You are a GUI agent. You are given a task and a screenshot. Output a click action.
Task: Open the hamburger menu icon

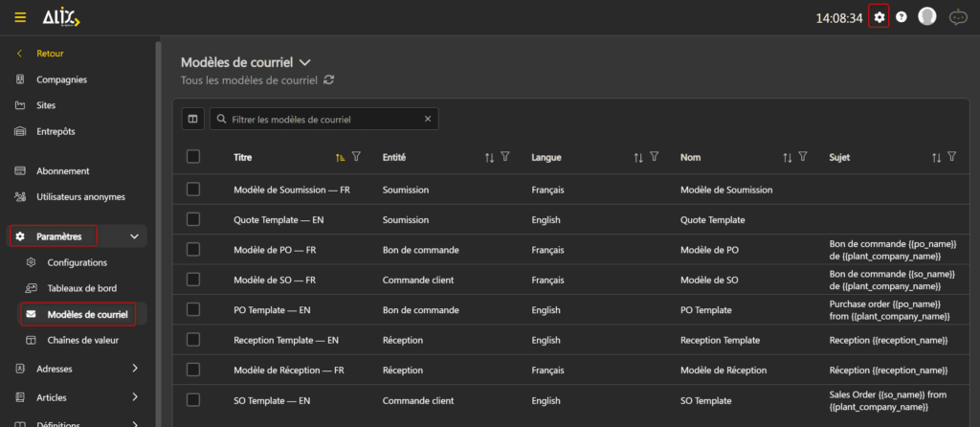click(x=20, y=17)
